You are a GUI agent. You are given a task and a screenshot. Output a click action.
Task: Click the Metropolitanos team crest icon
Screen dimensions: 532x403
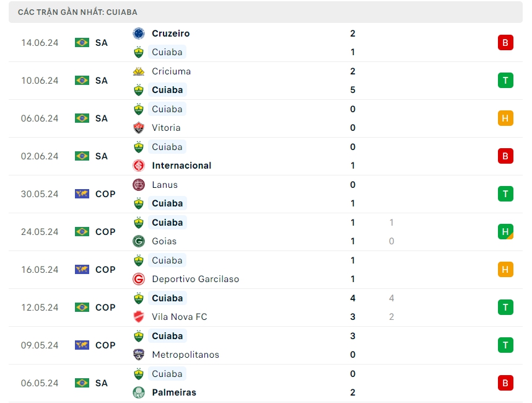pyautogui.click(x=139, y=355)
